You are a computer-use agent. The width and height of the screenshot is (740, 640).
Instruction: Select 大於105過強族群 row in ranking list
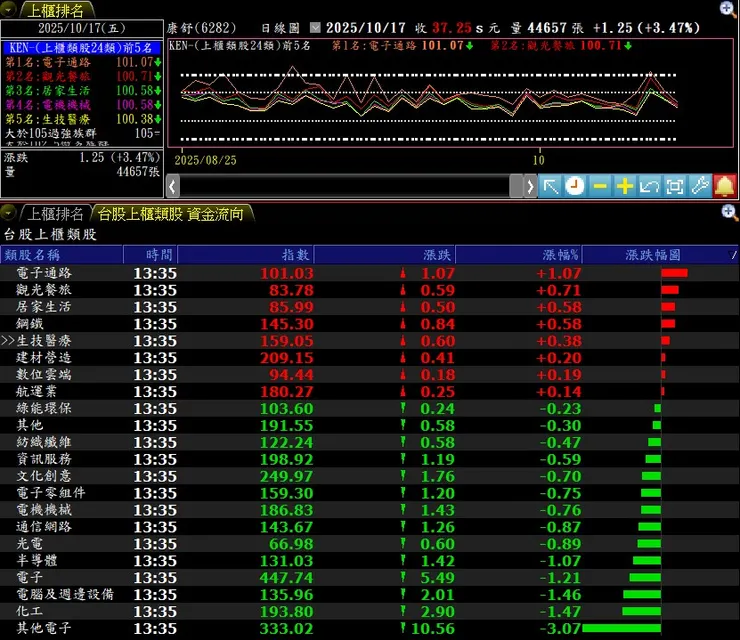point(82,133)
